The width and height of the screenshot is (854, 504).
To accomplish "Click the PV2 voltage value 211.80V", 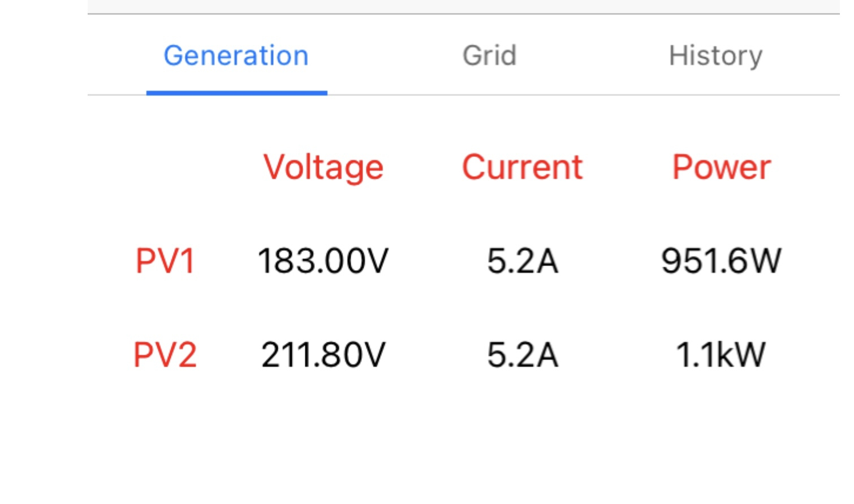I will pos(323,355).
